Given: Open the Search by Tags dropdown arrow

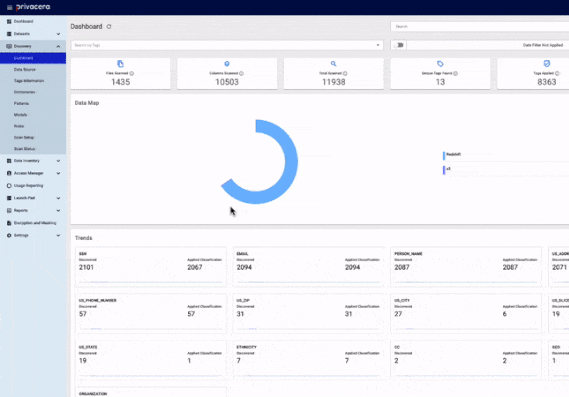Looking at the screenshot, I should coord(378,45).
